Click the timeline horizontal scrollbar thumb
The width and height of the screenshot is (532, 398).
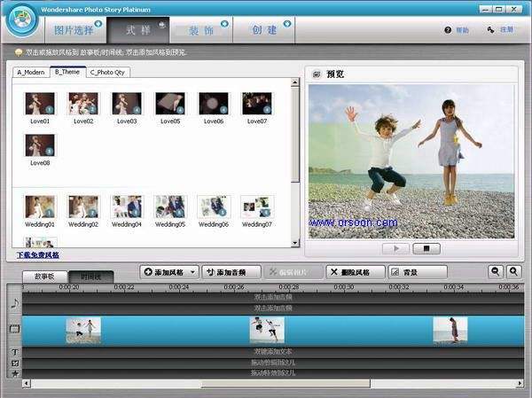(286, 384)
